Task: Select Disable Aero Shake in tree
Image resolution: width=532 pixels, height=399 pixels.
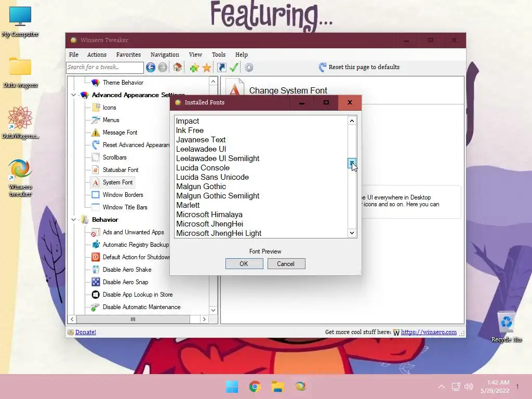Action: point(127,270)
